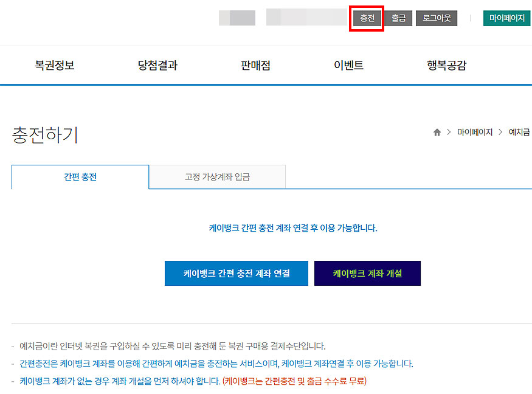Click 마이페이지 breadcrumb link
Image resolution: width=532 pixels, height=394 pixels.
pyautogui.click(x=475, y=132)
